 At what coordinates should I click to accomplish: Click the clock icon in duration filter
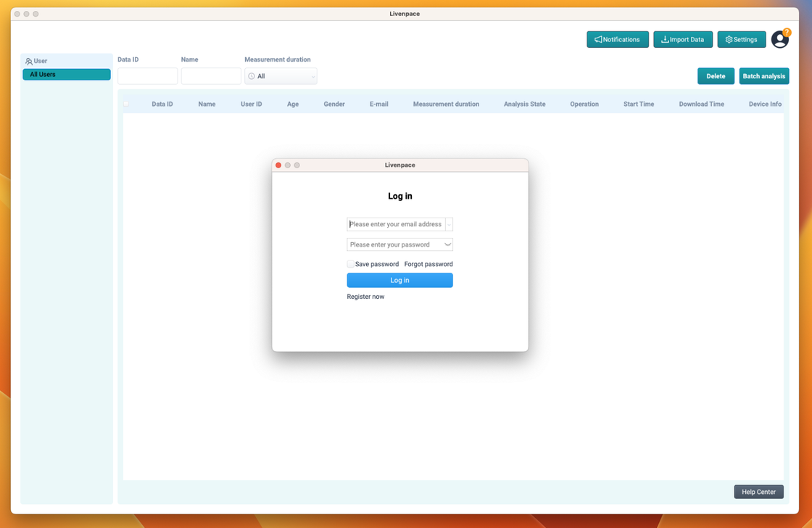tap(252, 76)
